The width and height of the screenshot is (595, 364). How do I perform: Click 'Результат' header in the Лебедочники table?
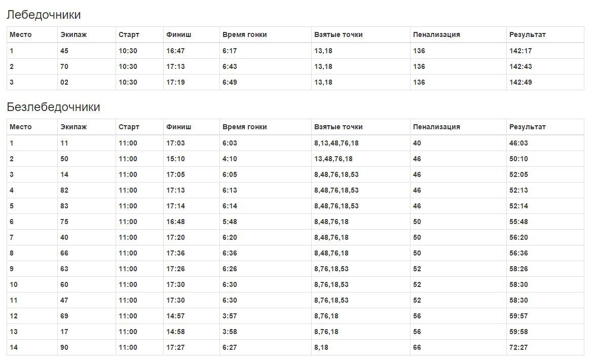(x=527, y=34)
